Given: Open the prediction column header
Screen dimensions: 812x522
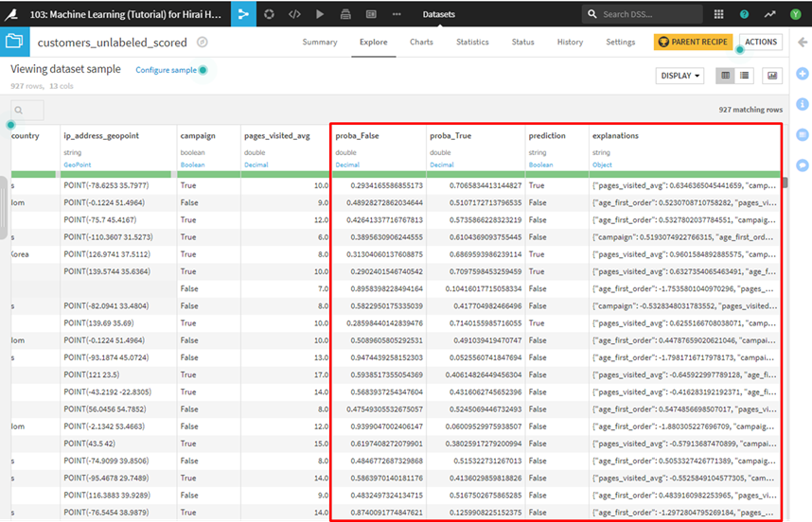Looking at the screenshot, I should [x=547, y=135].
